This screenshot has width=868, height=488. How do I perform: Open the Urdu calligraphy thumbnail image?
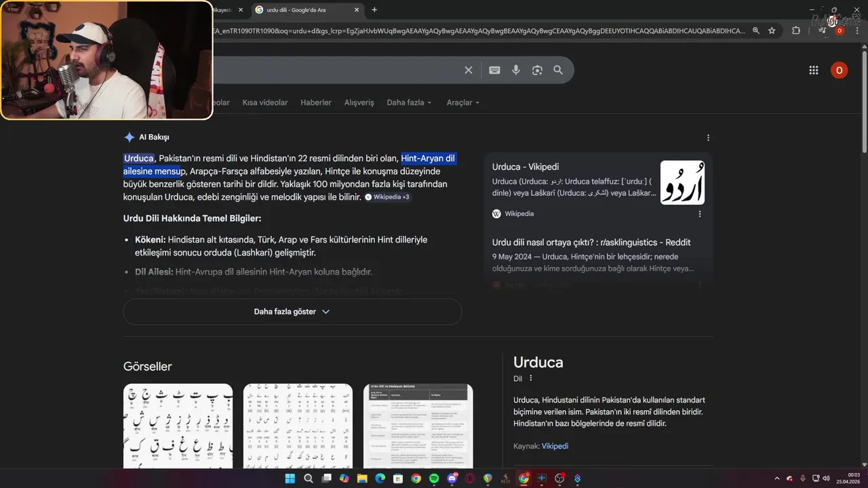click(682, 182)
